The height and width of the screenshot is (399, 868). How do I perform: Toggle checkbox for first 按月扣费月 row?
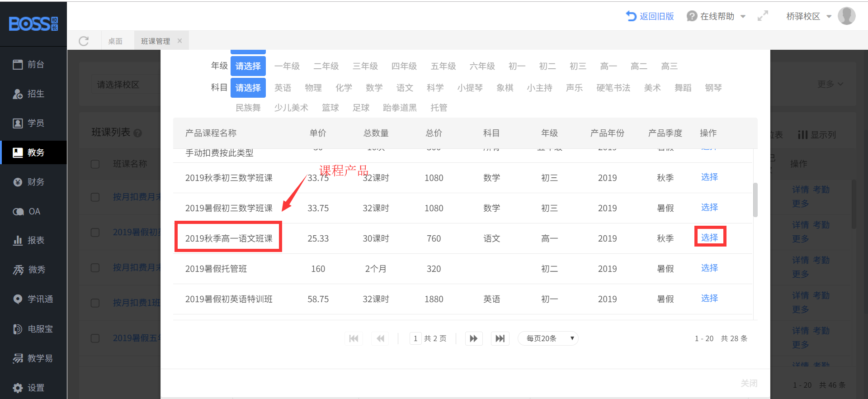pos(95,197)
